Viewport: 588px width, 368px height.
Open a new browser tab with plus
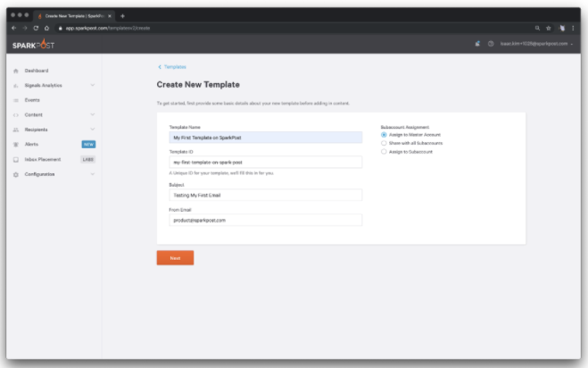[122, 16]
